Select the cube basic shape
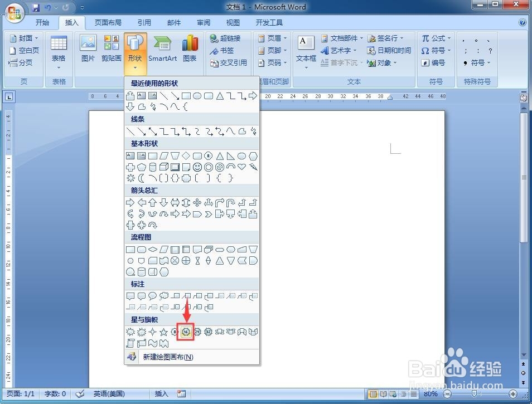 point(164,167)
